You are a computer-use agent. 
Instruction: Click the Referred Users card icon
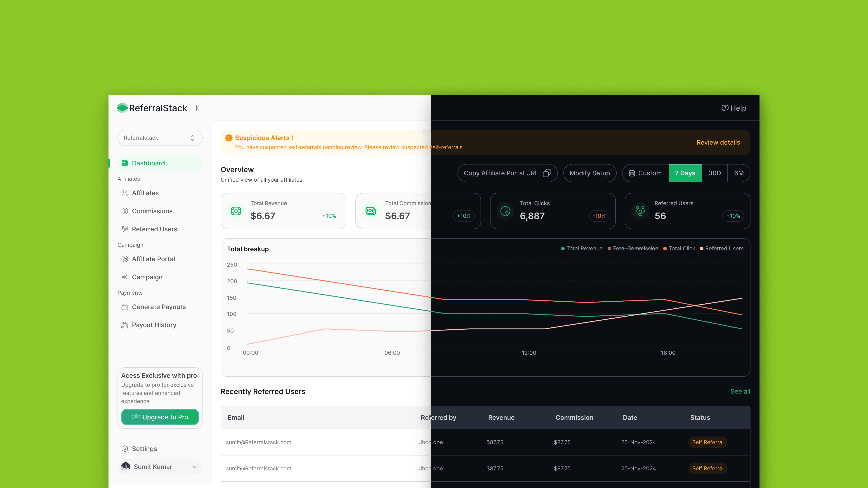coord(640,211)
